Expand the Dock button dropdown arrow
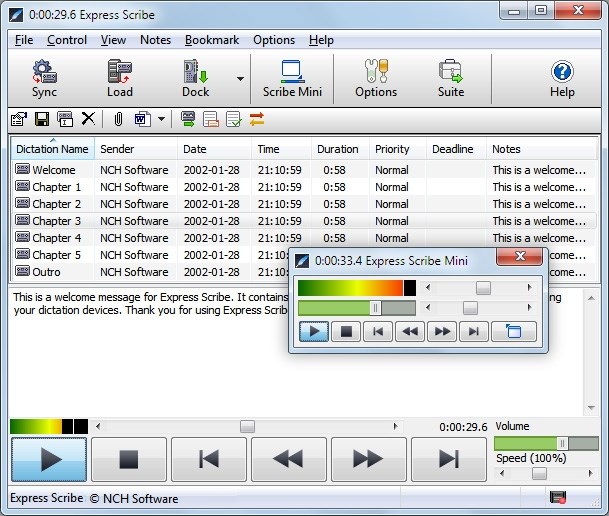 tap(240, 78)
